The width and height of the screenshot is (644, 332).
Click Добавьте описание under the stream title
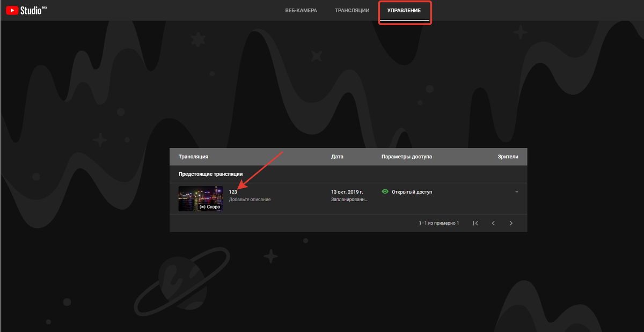pos(250,200)
